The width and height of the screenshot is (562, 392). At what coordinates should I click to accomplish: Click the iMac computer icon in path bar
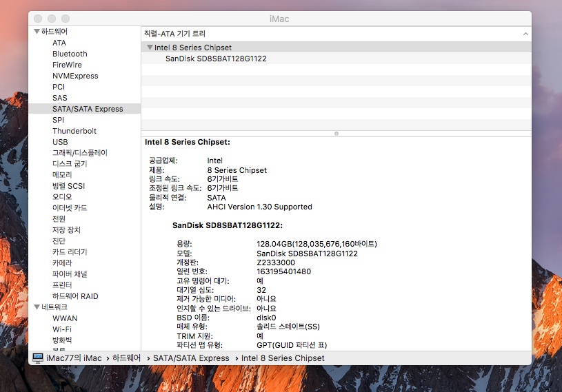pyautogui.click(x=38, y=358)
